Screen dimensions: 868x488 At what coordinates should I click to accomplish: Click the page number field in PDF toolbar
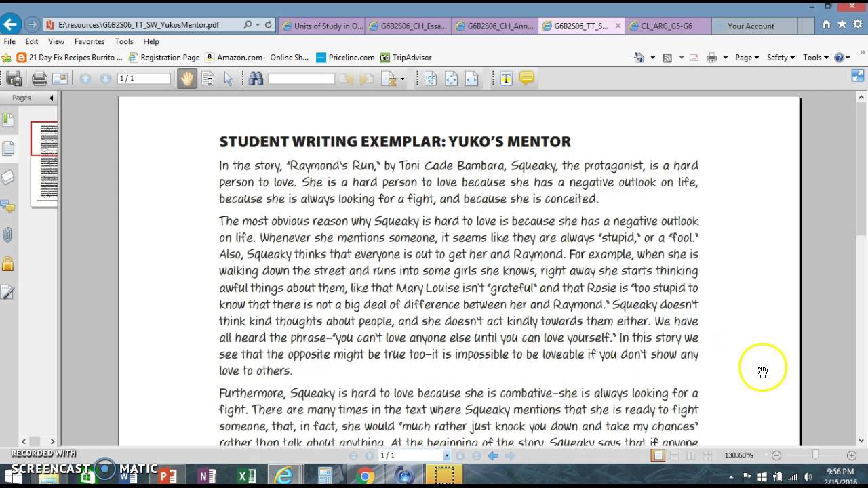pyautogui.click(x=144, y=79)
